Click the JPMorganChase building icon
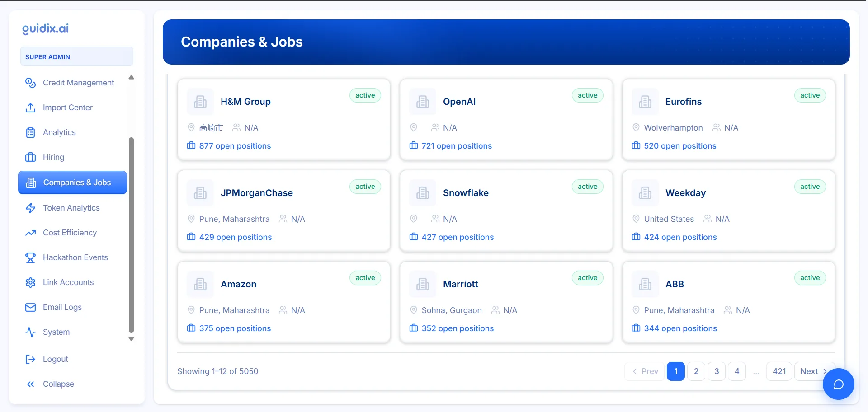The height and width of the screenshot is (412, 868). [200, 193]
